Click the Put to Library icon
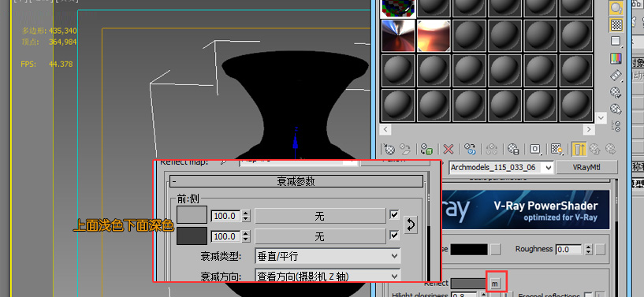 [x=513, y=149]
